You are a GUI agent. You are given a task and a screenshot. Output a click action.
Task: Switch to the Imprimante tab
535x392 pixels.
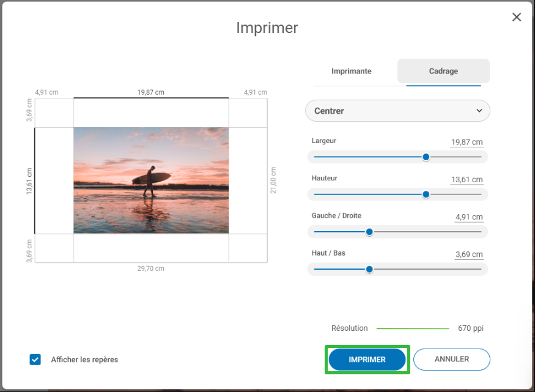(x=352, y=71)
